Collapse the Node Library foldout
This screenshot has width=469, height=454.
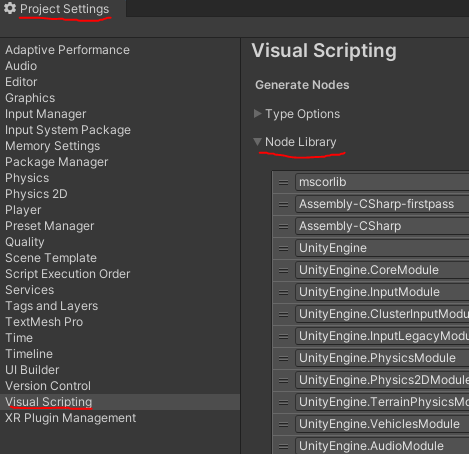tap(257, 142)
